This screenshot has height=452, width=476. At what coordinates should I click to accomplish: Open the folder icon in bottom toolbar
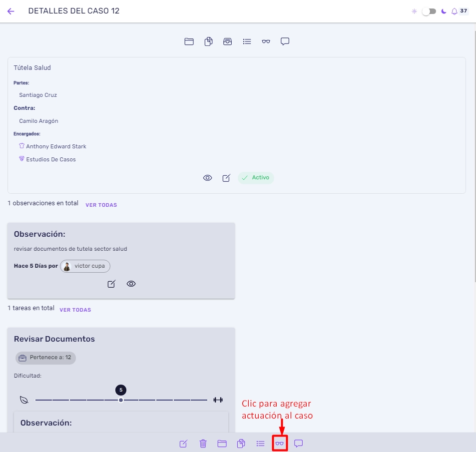point(222,444)
